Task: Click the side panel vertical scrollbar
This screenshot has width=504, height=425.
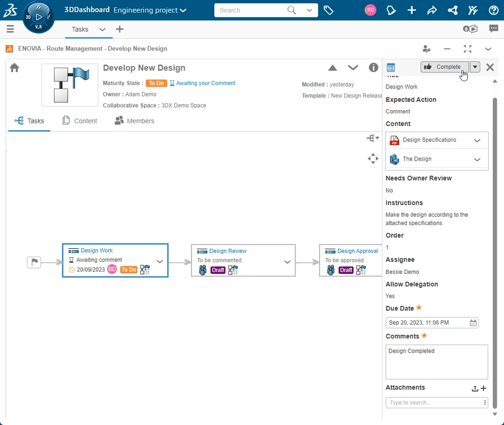Action: 495,253
